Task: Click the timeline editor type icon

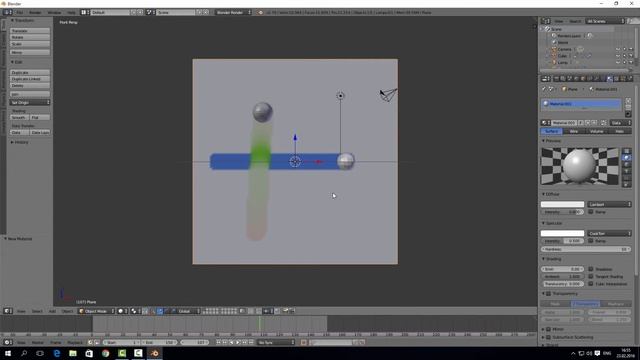Action: (x=7, y=342)
